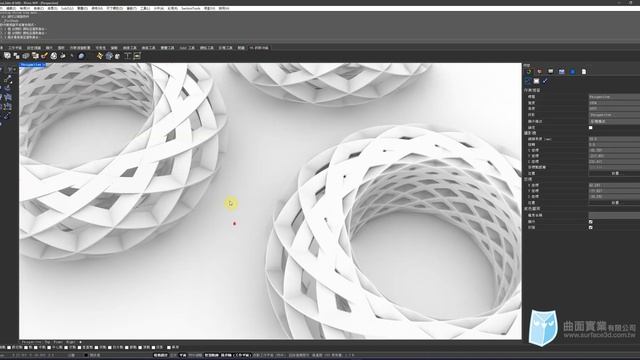
Task: Switch to the 曲線工具 toolbar tab
Action: 129,48
